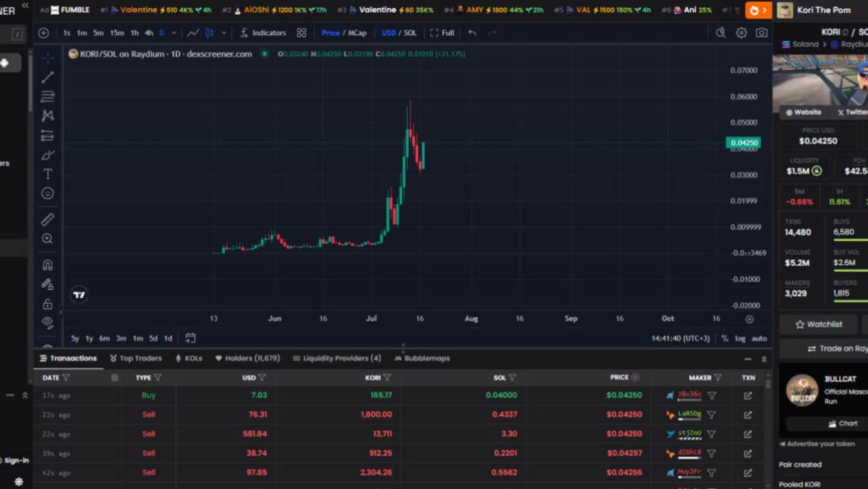This screenshot has width=868, height=489.
Task: Set chart range to 6m
Action: 104,338
